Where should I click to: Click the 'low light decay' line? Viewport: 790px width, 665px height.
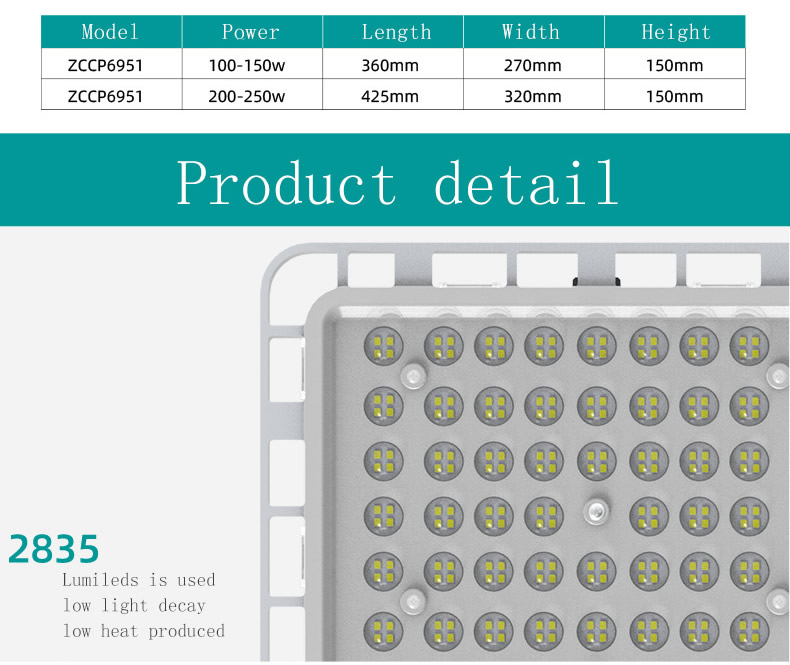tap(134, 605)
